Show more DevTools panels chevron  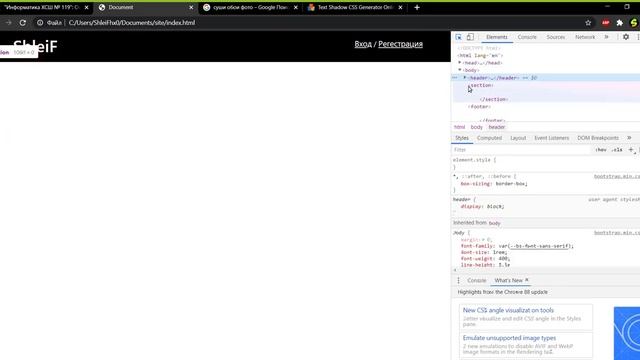point(607,37)
